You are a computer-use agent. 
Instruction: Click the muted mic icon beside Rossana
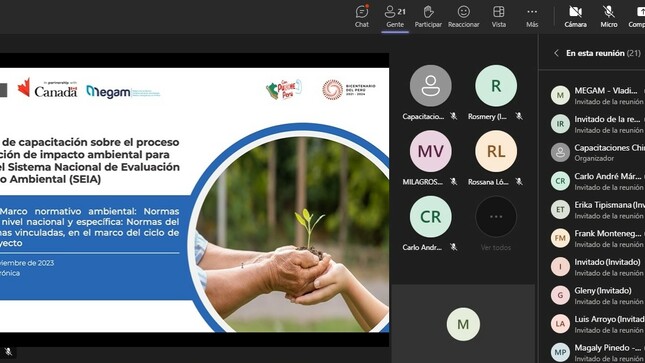519,182
